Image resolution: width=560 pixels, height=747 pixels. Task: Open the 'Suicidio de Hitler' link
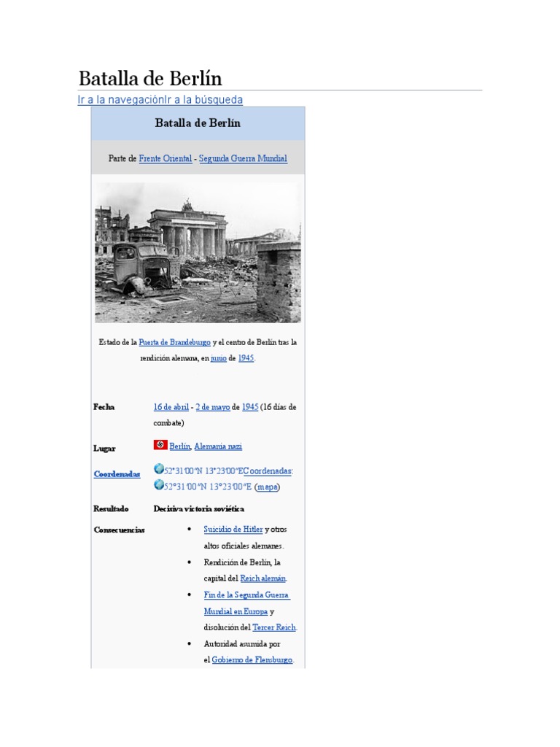pos(233,530)
